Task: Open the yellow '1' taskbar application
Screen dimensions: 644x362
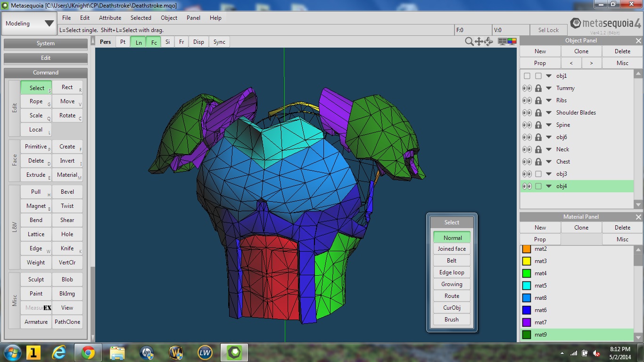Action: [33, 353]
